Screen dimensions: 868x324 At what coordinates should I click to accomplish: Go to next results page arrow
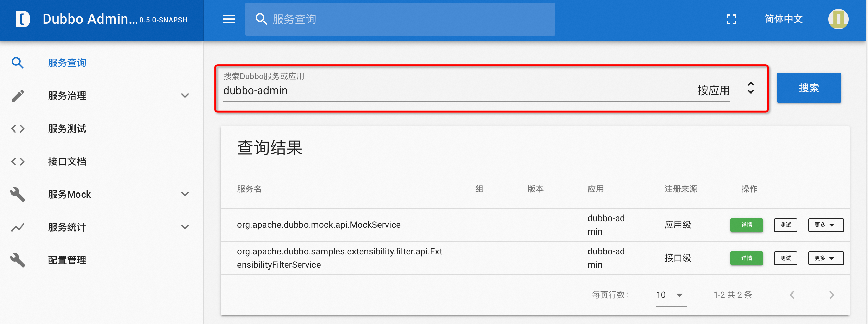click(x=831, y=295)
